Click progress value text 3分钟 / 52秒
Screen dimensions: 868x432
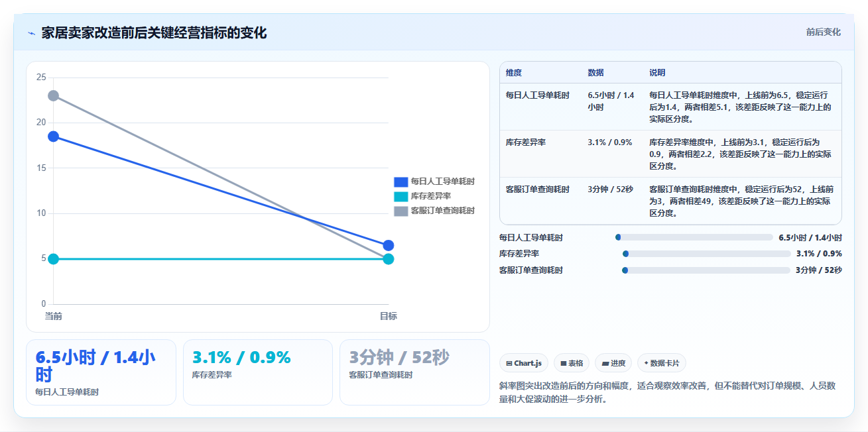click(x=819, y=270)
